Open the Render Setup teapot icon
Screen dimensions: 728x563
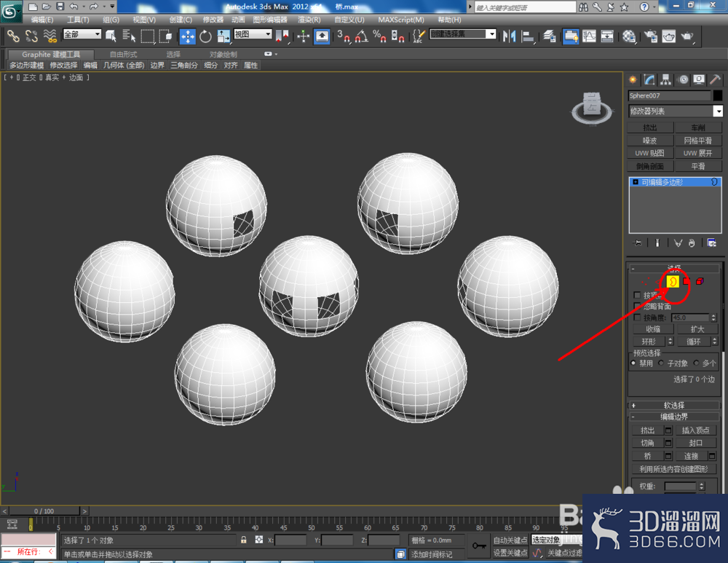point(651,36)
